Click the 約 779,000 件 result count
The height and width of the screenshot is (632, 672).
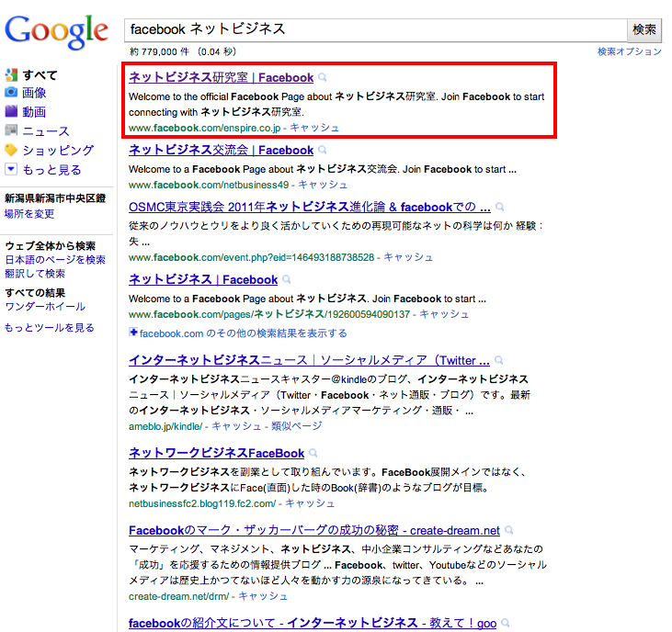click(159, 51)
